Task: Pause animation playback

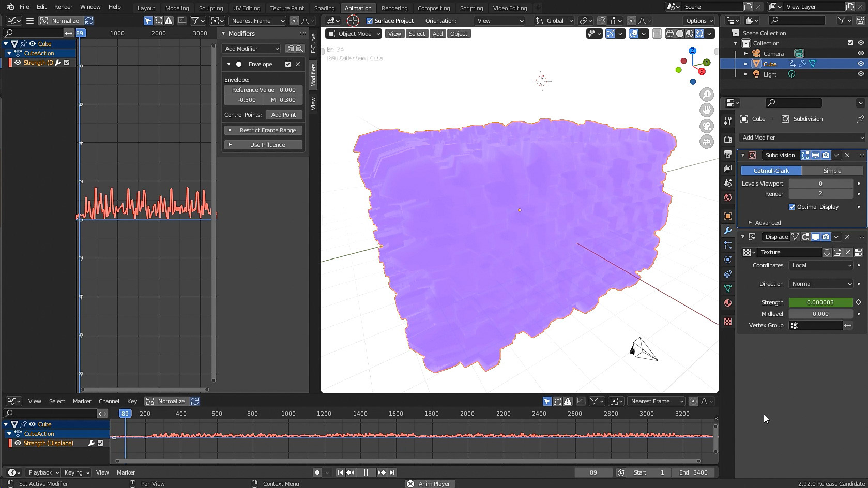Action: (x=366, y=472)
